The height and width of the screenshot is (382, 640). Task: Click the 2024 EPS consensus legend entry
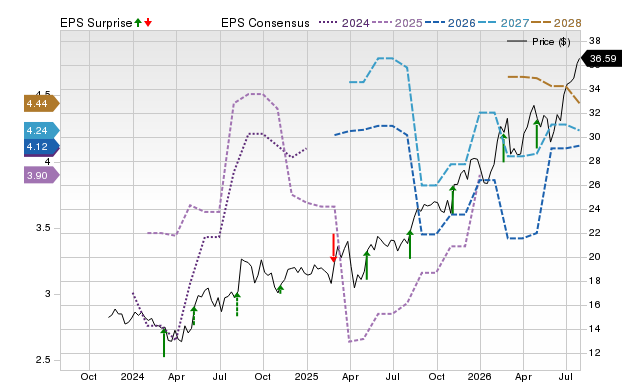[344, 23]
